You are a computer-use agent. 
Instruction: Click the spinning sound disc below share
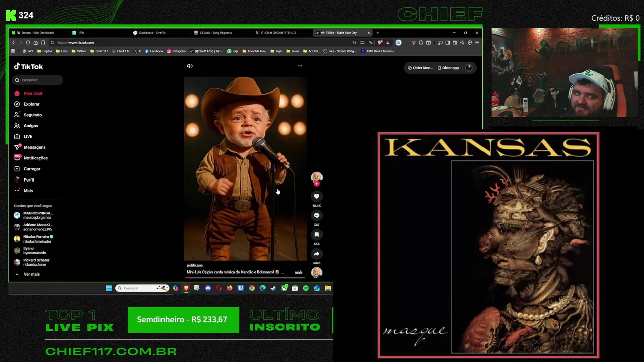(316, 273)
